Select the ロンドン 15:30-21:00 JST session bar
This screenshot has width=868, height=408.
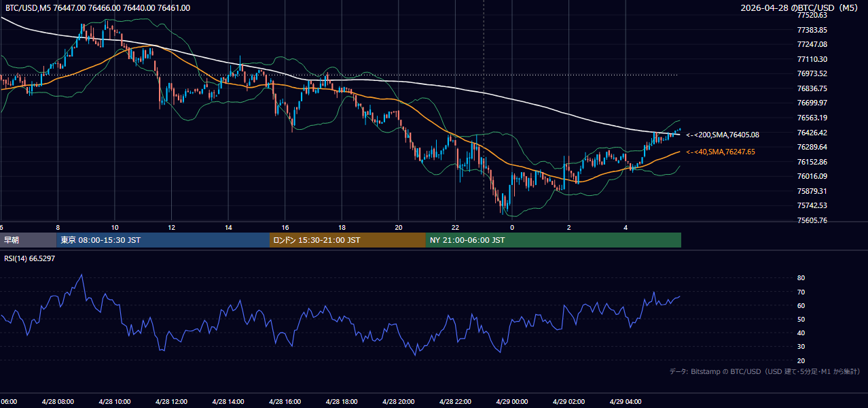(x=348, y=240)
